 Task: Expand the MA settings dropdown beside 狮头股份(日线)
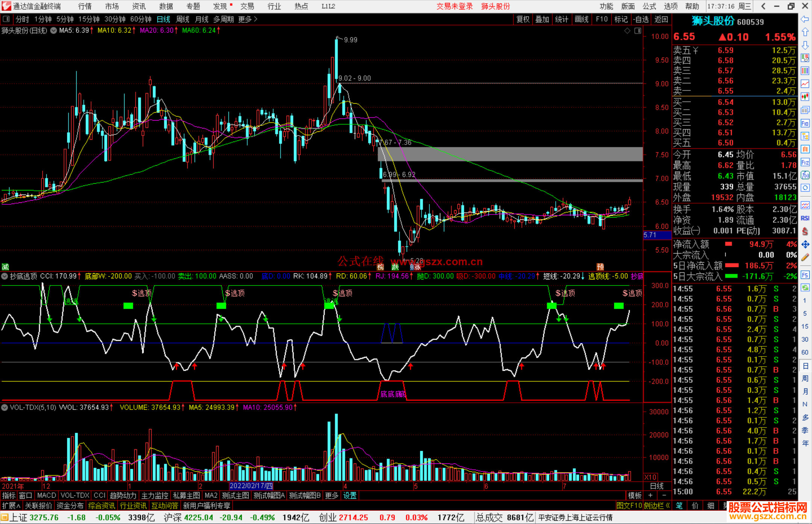[x=53, y=30]
